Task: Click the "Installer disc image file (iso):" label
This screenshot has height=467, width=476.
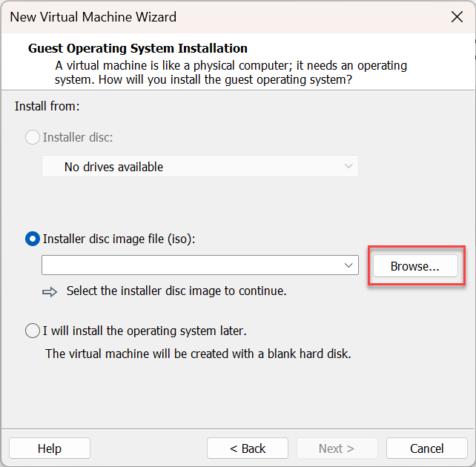Action: [119, 239]
